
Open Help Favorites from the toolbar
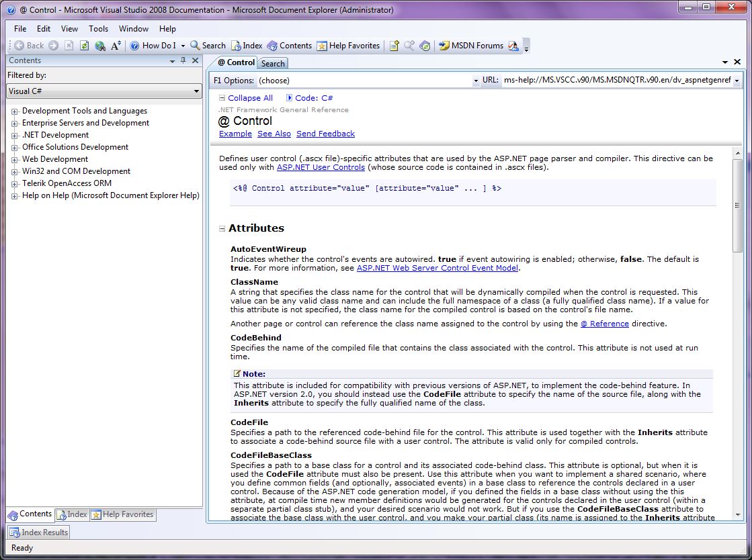pyautogui.click(x=348, y=46)
